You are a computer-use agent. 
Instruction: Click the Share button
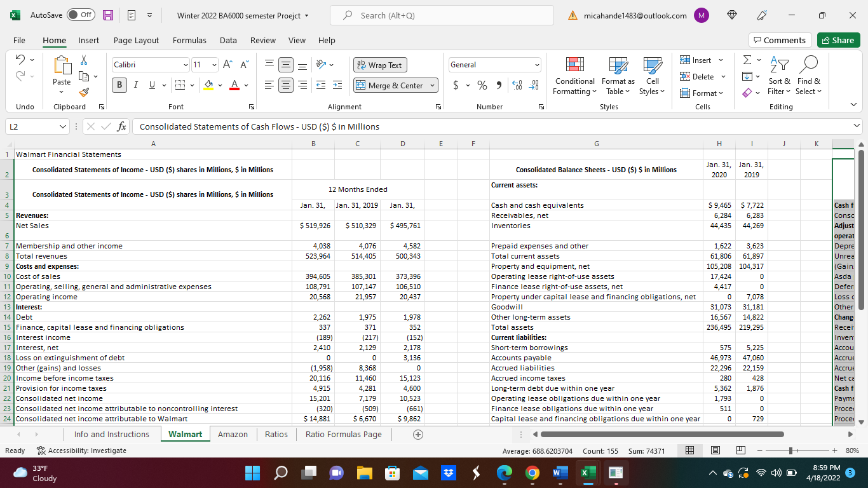(837, 40)
